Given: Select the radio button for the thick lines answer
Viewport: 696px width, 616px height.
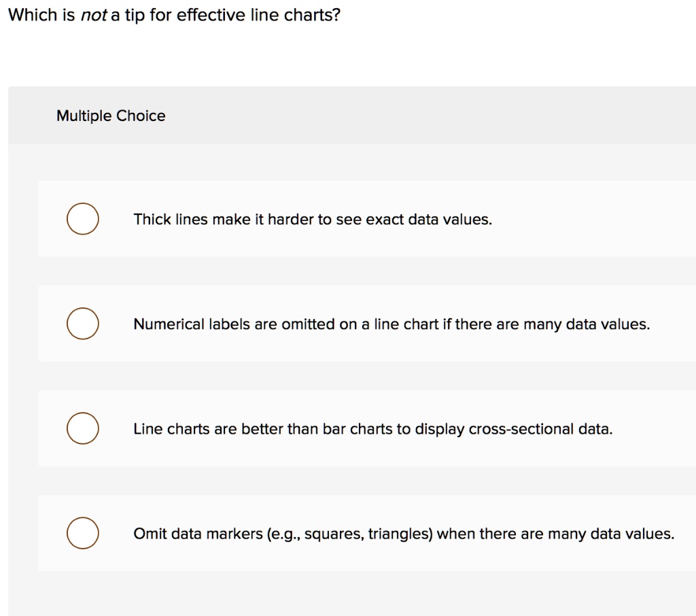Looking at the screenshot, I should point(82,218).
